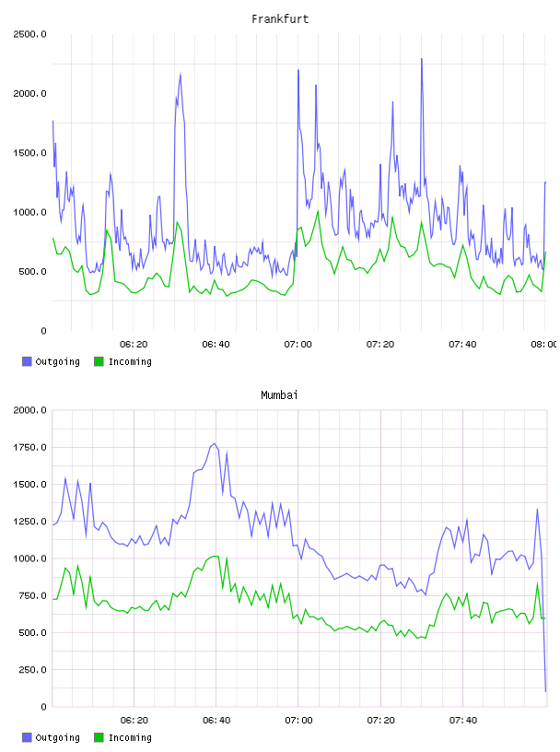The width and height of the screenshot is (560, 752).
Task: Select the Outgoing legend label under Mumbai
Action: tap(57, 738)
